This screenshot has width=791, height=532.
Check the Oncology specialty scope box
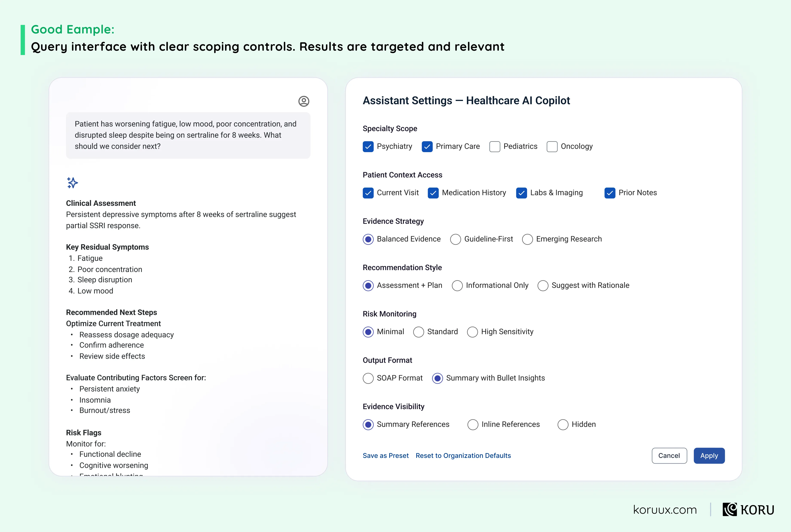coord(552,147)
